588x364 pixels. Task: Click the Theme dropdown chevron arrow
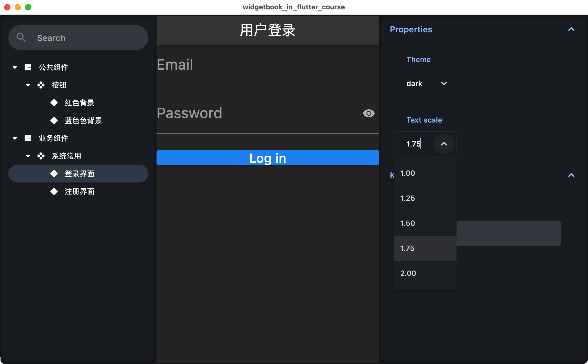point(444,83)
